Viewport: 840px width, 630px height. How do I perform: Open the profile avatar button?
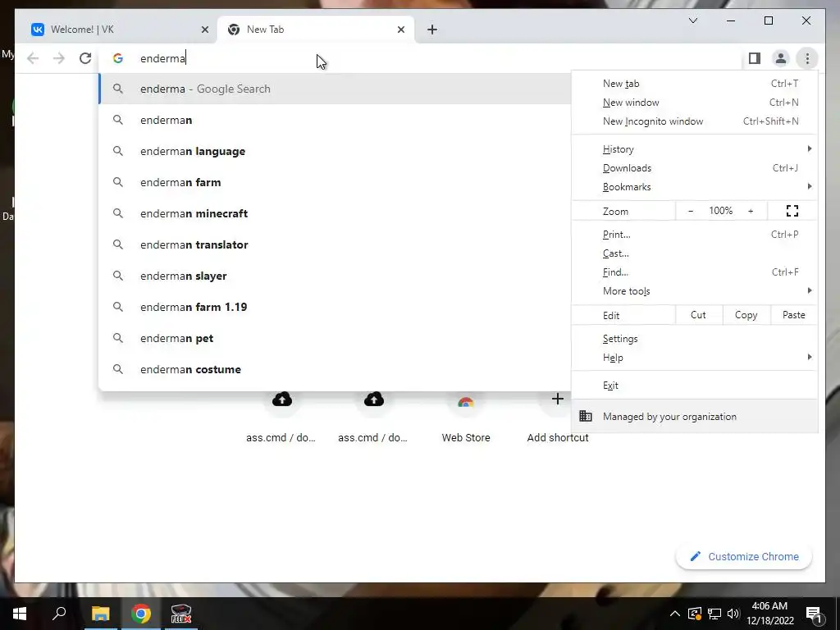(781, 58)
